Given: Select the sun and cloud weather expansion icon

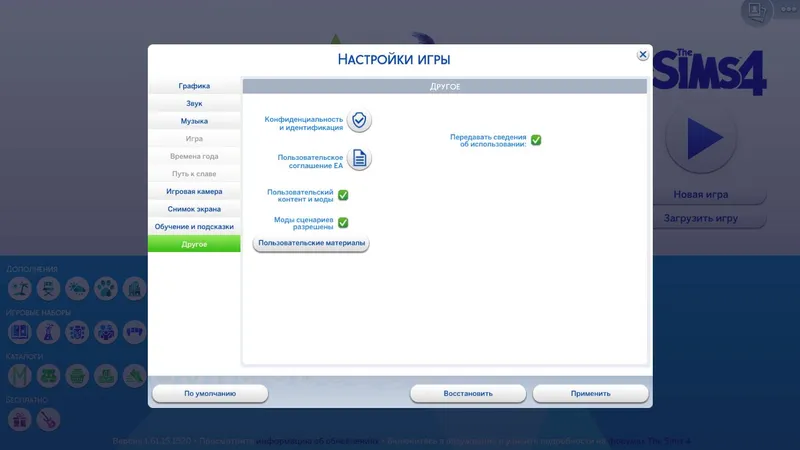Looking at the screenshot, I should click(x=77, y=289).
